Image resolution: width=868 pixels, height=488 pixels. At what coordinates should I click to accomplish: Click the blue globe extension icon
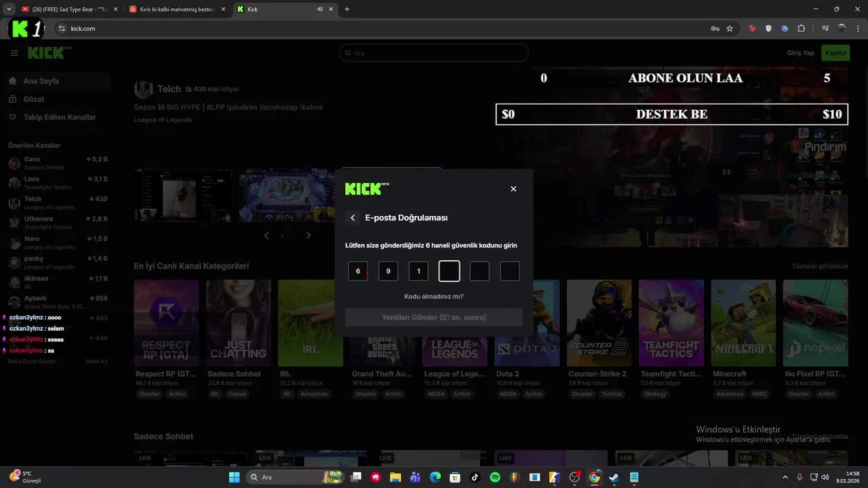(x=785, y=28)
